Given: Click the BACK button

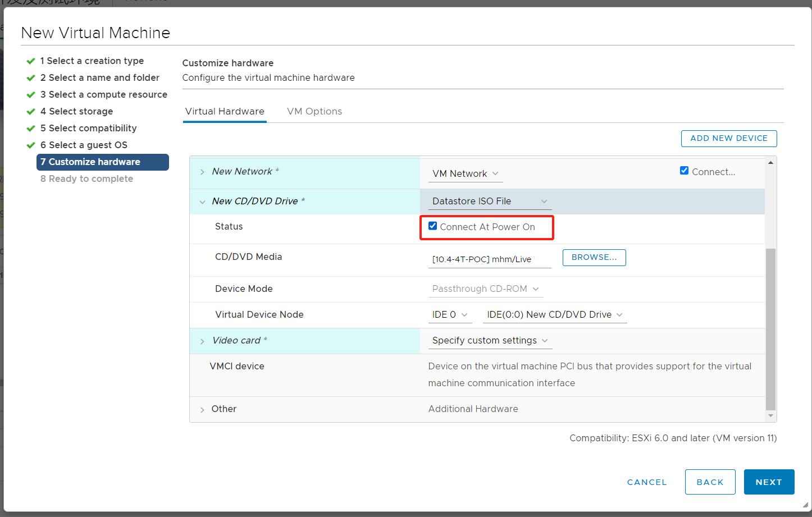Looking at the screenshot, I should point(710,482).
